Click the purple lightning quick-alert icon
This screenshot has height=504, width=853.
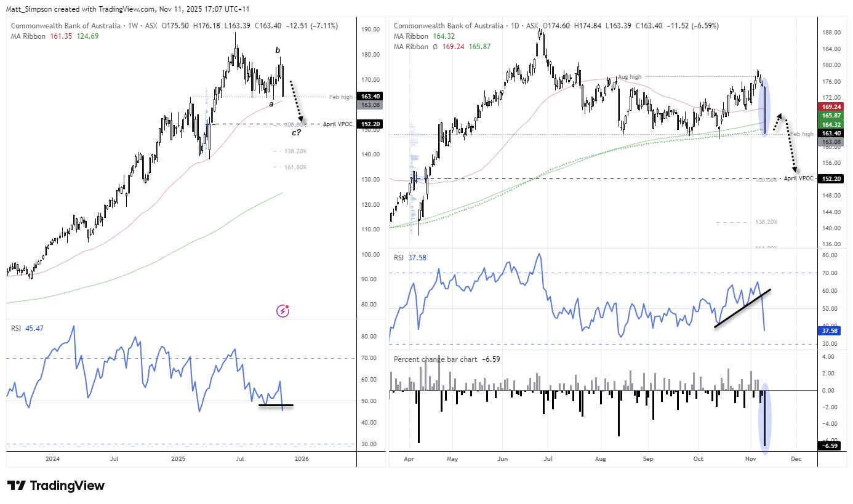[282, 311]
